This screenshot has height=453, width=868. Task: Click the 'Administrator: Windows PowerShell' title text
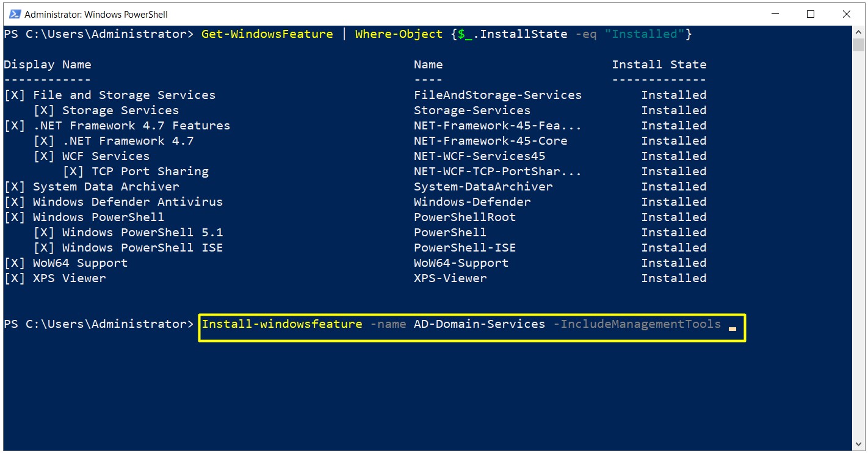coord(96,14)
